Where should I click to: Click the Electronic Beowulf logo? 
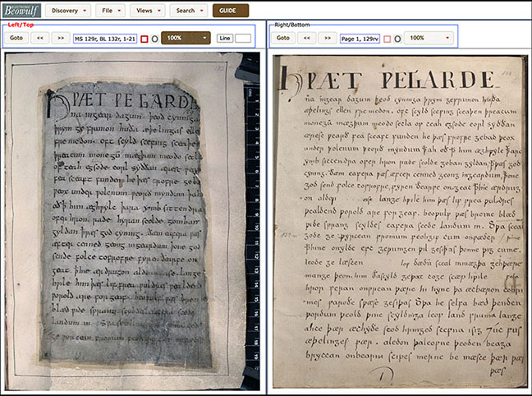21,11
